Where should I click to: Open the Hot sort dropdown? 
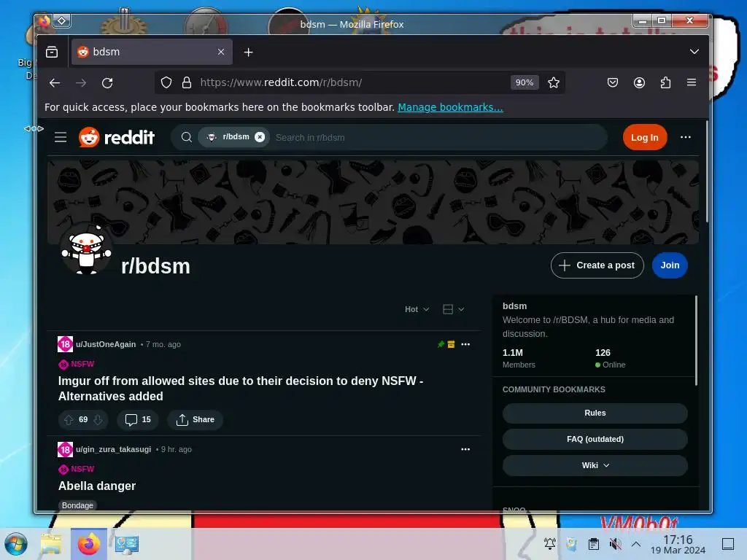(x=417, y=309)
